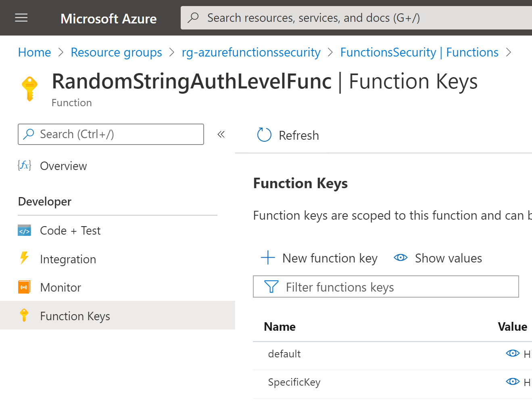This screenshot has width=532, height=403.
Task: Open the Monitor menu item
Action: (x=61, y=288)
